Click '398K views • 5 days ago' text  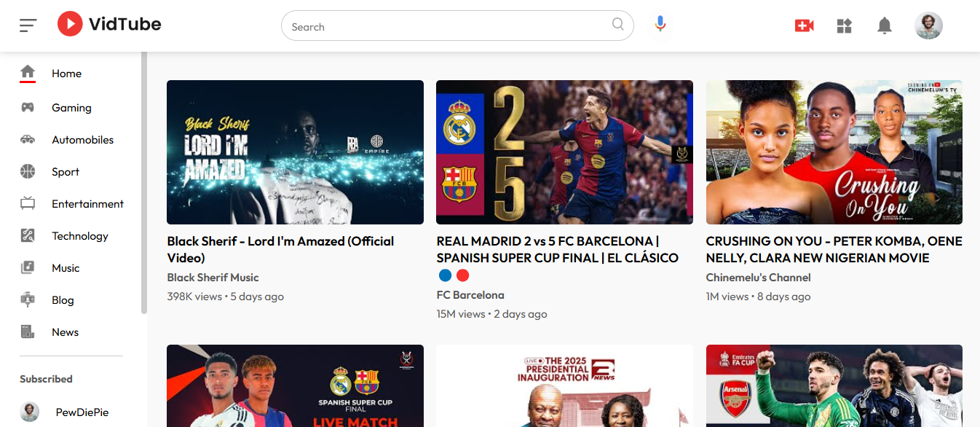[225, 297]
